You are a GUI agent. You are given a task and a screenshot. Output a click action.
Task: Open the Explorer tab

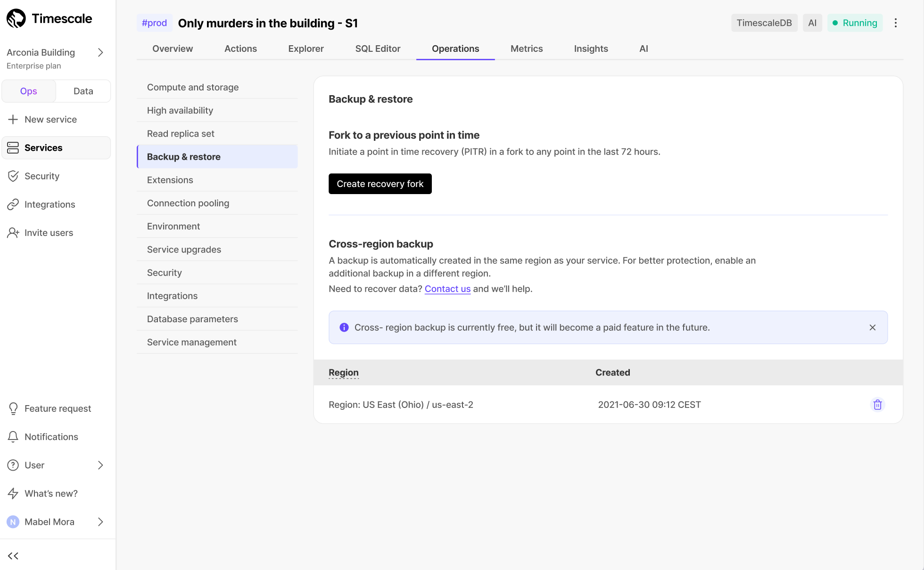coord(306,49)
